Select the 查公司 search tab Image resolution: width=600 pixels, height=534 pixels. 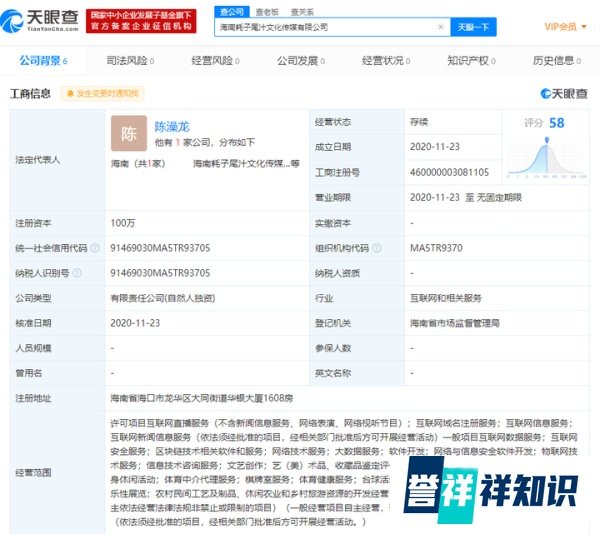click(x=232, y=12)
